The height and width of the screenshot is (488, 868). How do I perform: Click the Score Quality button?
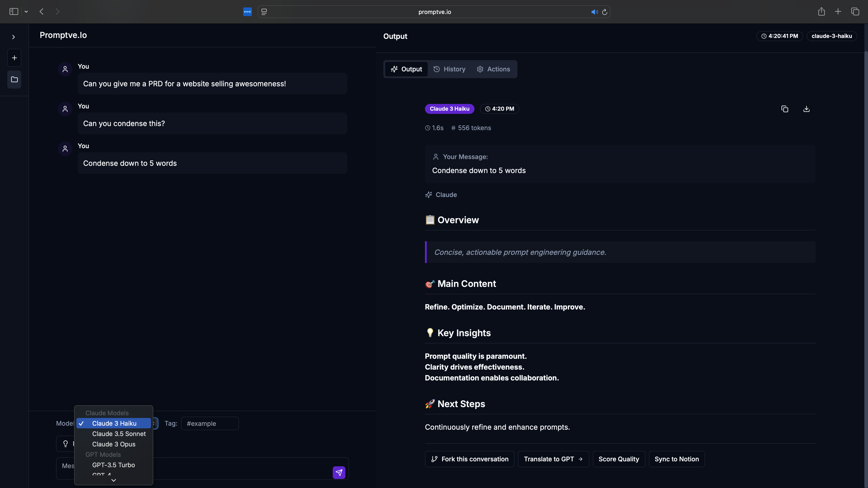point(619,459)
